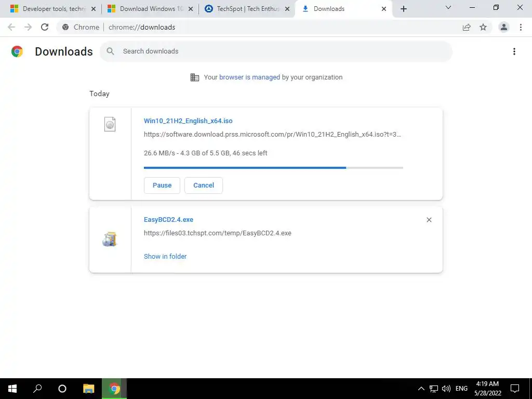Open Win10_21H2_English_x64.iso link

(x=188, y=121)
